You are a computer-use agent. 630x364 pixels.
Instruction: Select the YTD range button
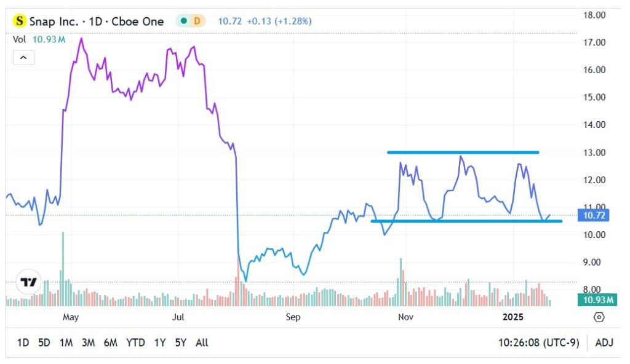point(135,342)
